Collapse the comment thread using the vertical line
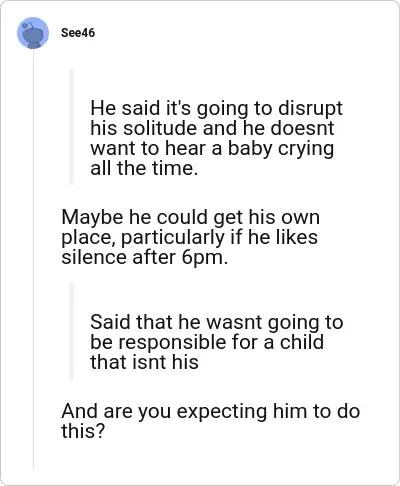 click(33, 259)
